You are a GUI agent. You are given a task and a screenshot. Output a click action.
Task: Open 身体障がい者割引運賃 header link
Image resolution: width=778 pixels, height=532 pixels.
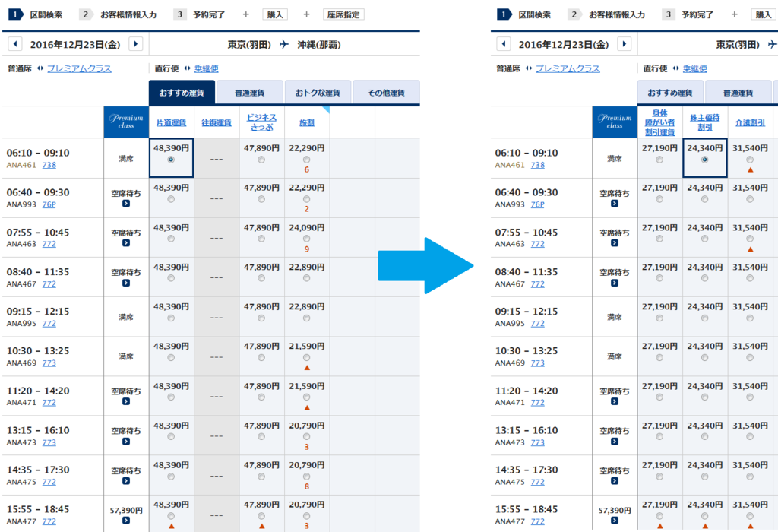659,122
